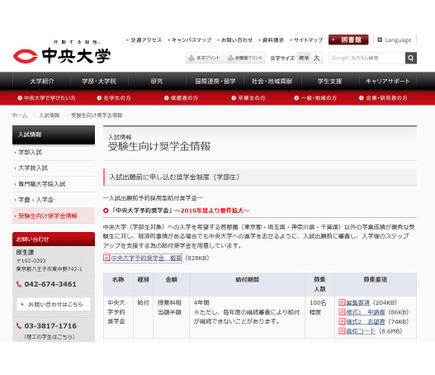Click the Google custom search field
Viewport: 435px width, 375px height.
tap(367, 58)
